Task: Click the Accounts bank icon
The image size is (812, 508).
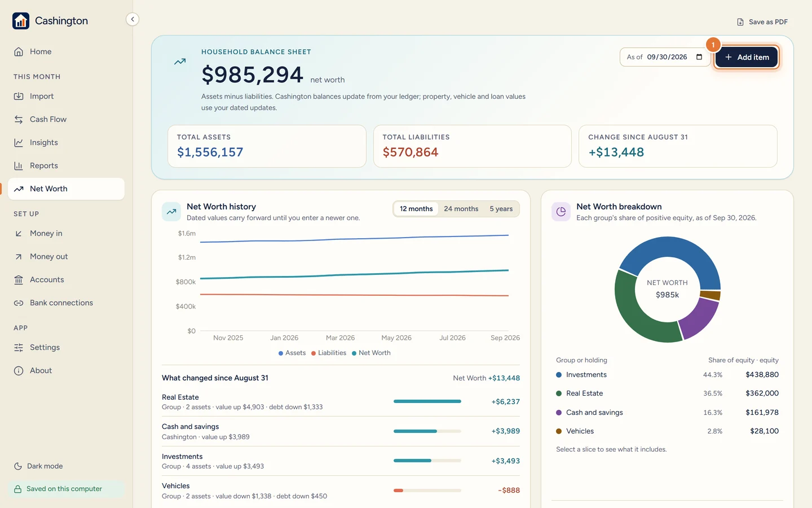Action: 19,280
